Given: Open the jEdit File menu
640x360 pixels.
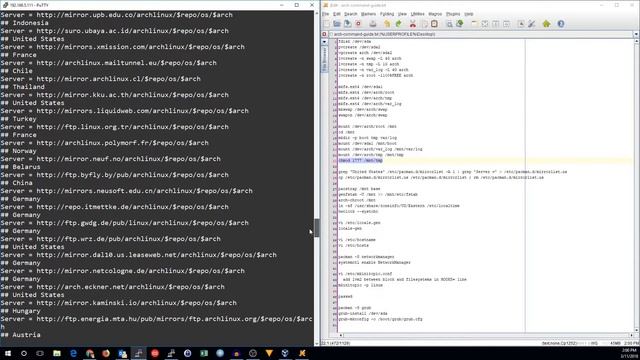Looking at the screenshot, I should click(x=325, y=14).
